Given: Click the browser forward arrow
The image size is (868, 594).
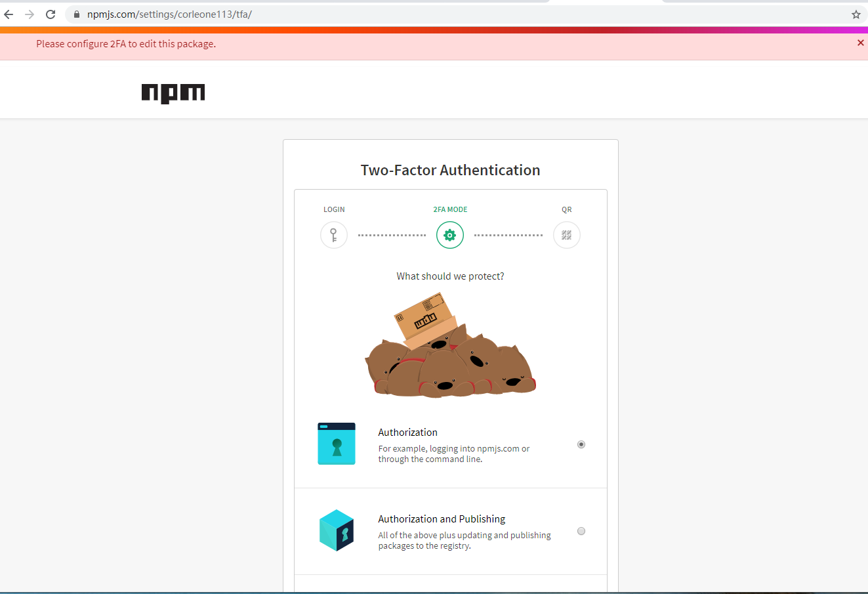Looking at the screenshot, I should 30,14.
